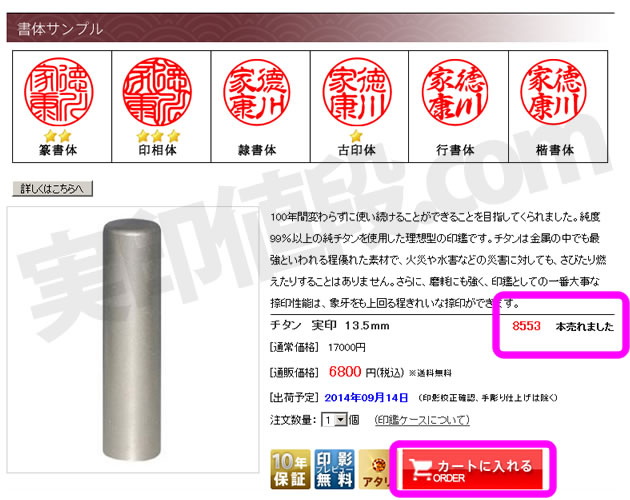Screen dimensions: 630x500
Task: Choose the 隷書体 seal font sample
Action: coord(260,107)
